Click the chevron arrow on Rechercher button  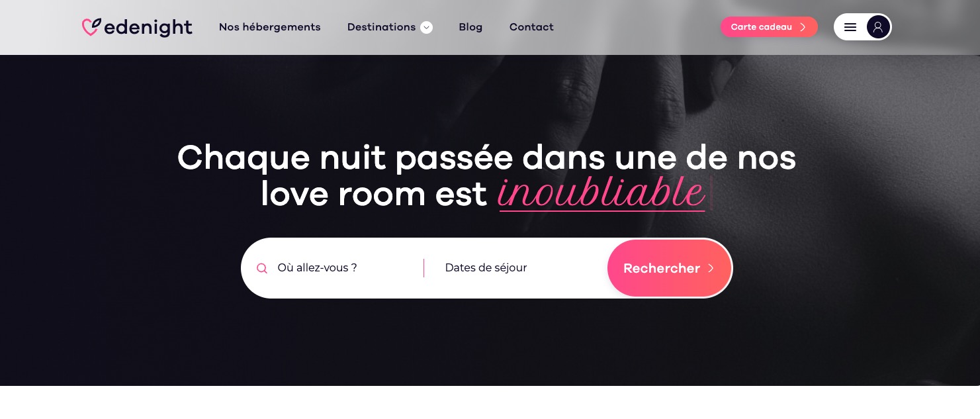(711, 268)
